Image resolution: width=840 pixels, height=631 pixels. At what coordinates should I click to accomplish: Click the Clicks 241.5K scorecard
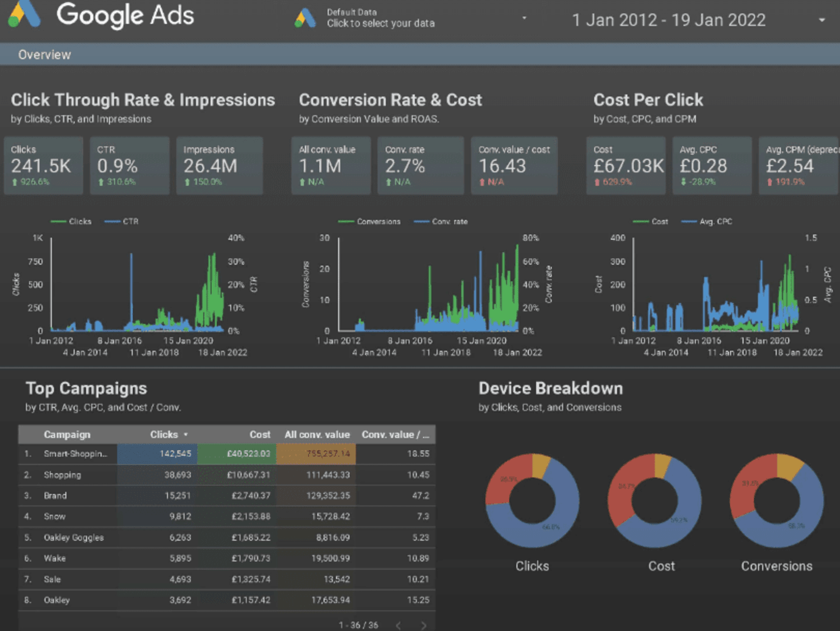pos(44,165)
